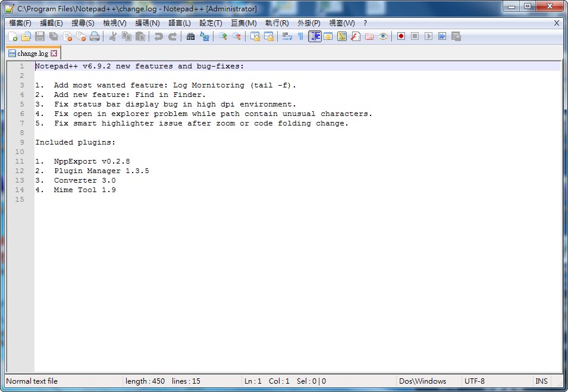
Task: Open the 檢視(V) menu
Action: tap(114, 23)
